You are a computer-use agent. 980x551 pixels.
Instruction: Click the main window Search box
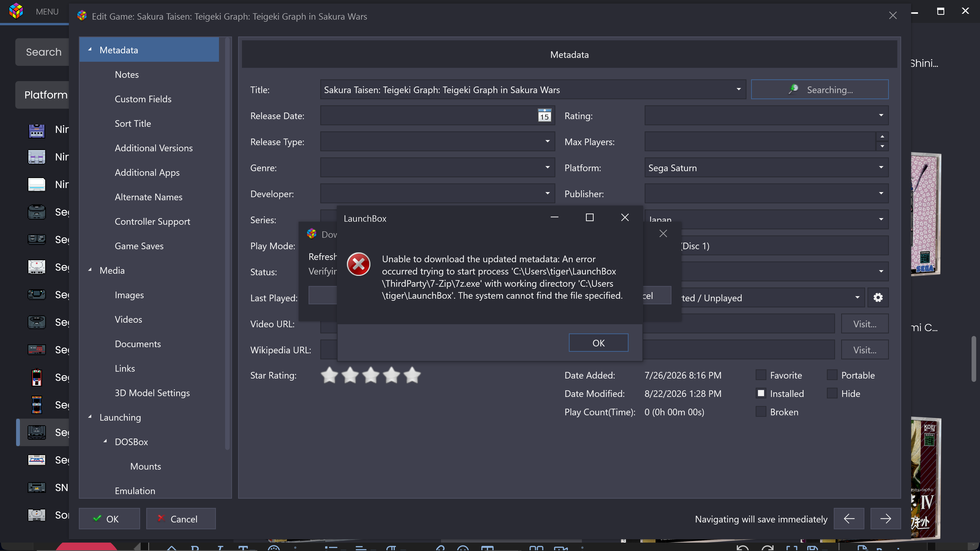(x=43, y=52)
